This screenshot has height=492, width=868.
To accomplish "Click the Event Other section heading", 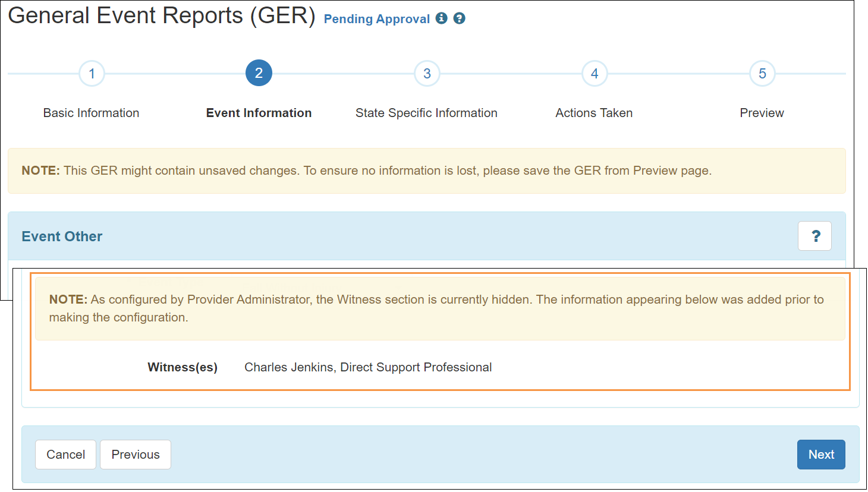I will (62, 236).
